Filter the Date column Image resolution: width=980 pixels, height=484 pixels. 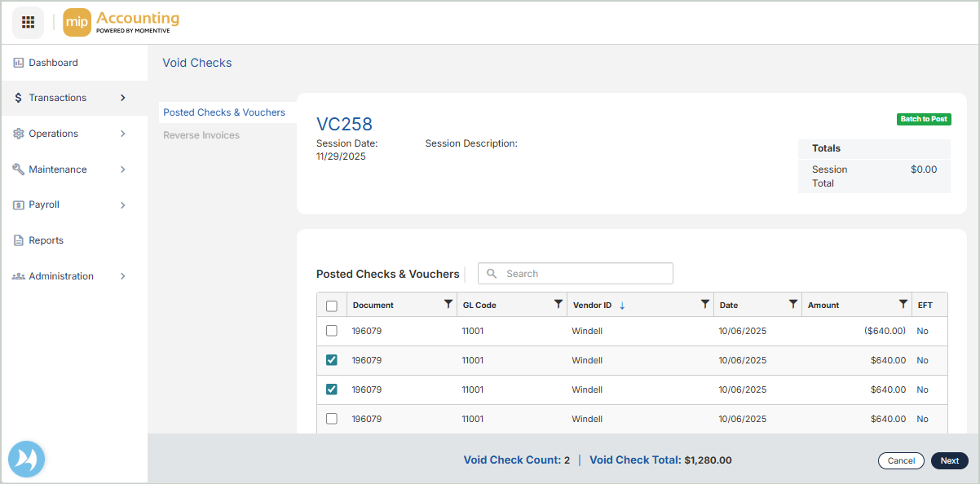[x=792, y=304]
